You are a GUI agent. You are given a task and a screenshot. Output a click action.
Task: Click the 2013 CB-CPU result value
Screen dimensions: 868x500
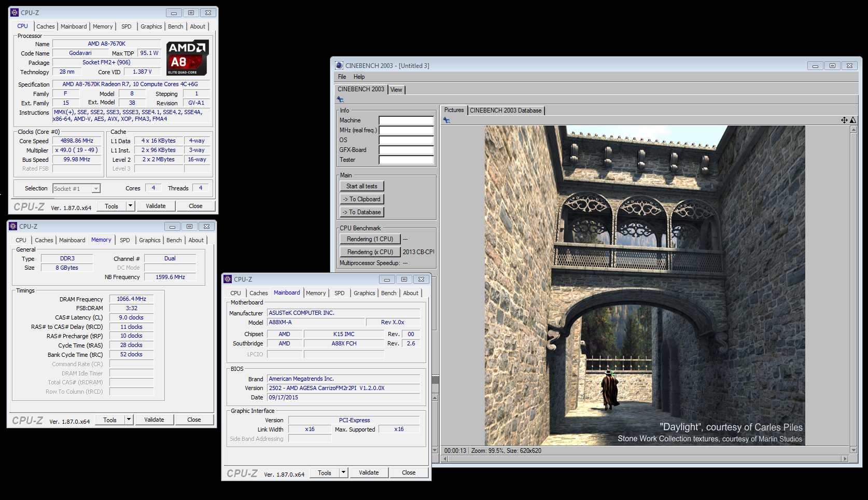coord(418,252)
